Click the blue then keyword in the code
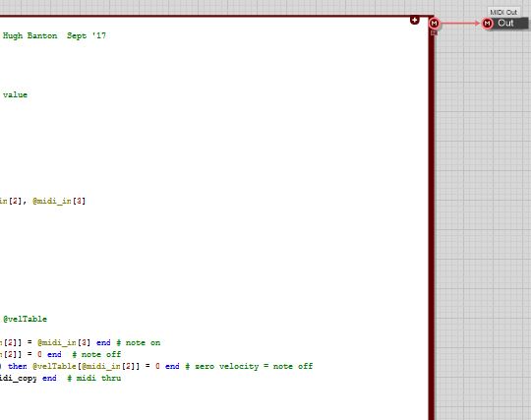The image size is (531, 420). click(x=18, y=367)
